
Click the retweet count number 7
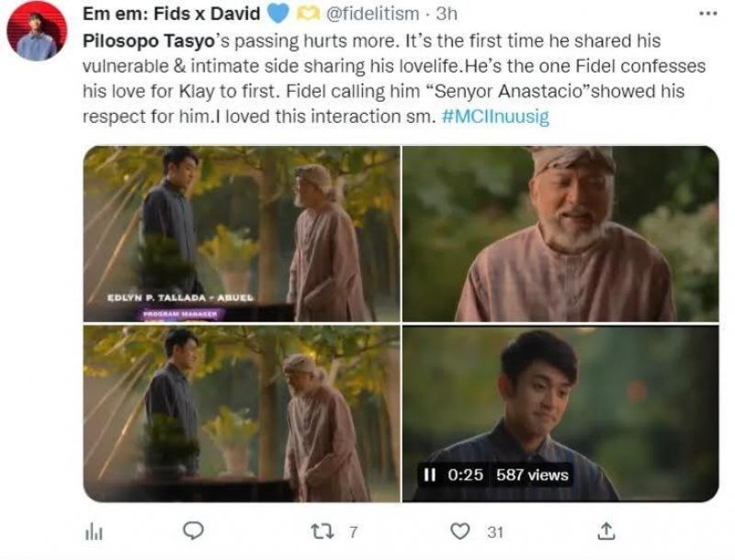pos(353,531)
